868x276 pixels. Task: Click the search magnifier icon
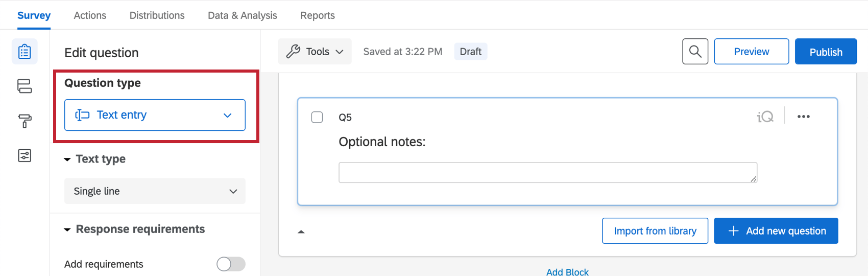coord(695,52)
